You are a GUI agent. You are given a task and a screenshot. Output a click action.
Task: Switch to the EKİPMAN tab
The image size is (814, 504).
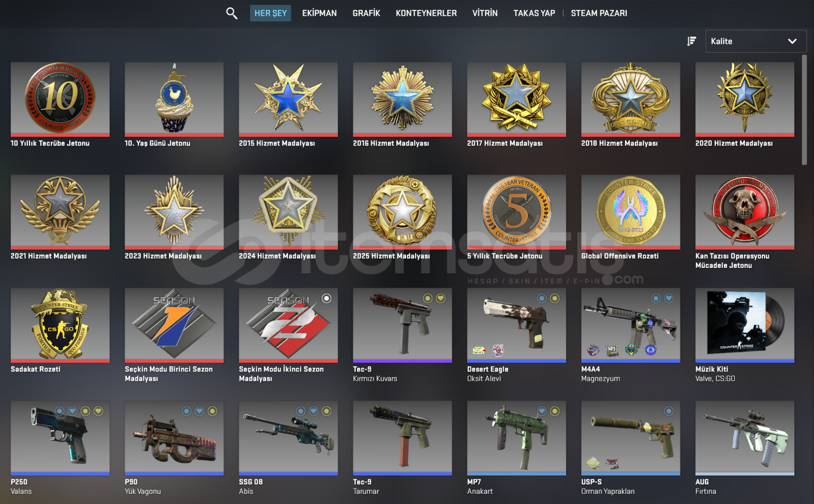point(319,13)
